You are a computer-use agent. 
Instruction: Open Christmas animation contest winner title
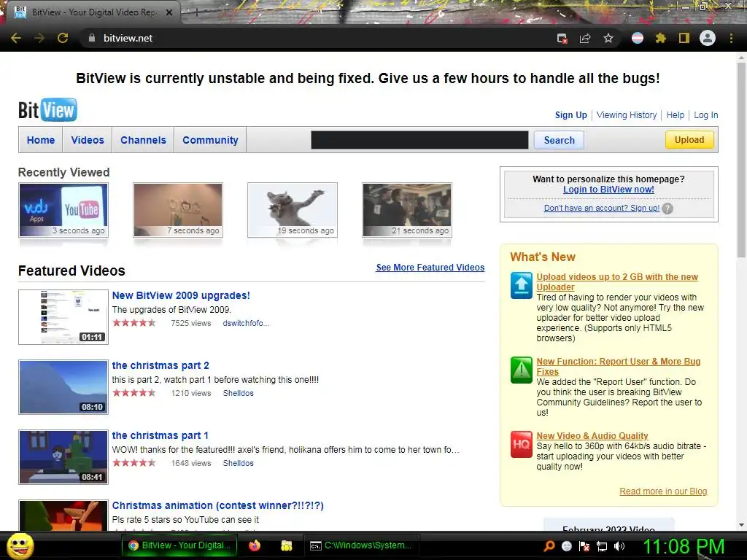[217, 505]
